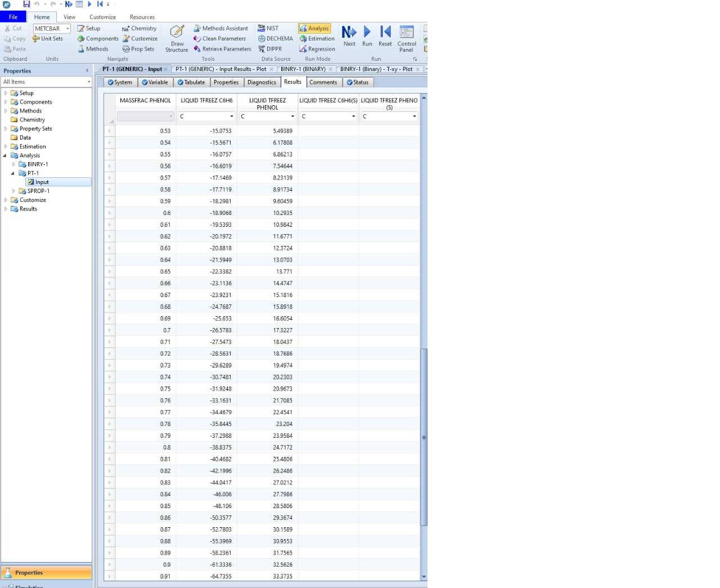Open the File ribbon tab
This screenshot has width=720, height=588.
coord(13,17)
